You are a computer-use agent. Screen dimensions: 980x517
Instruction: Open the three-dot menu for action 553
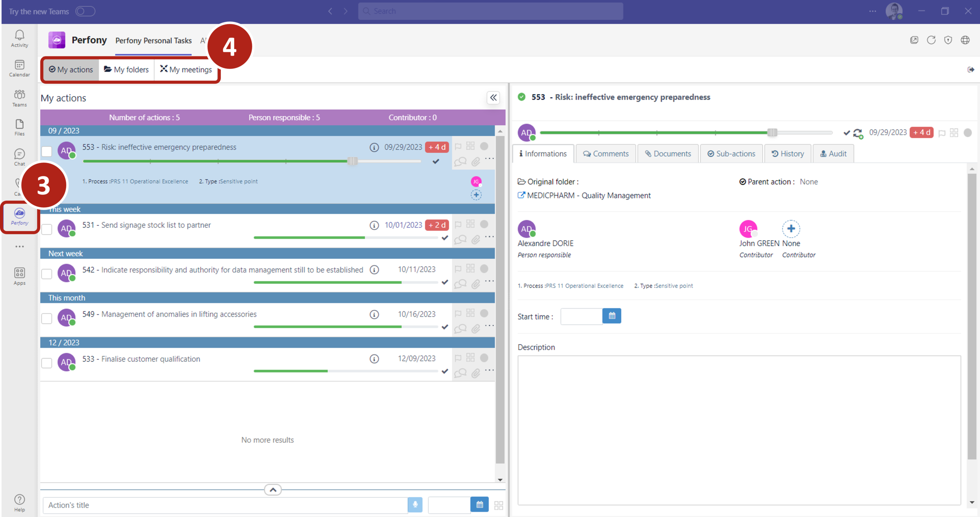[x=489, y=158]
